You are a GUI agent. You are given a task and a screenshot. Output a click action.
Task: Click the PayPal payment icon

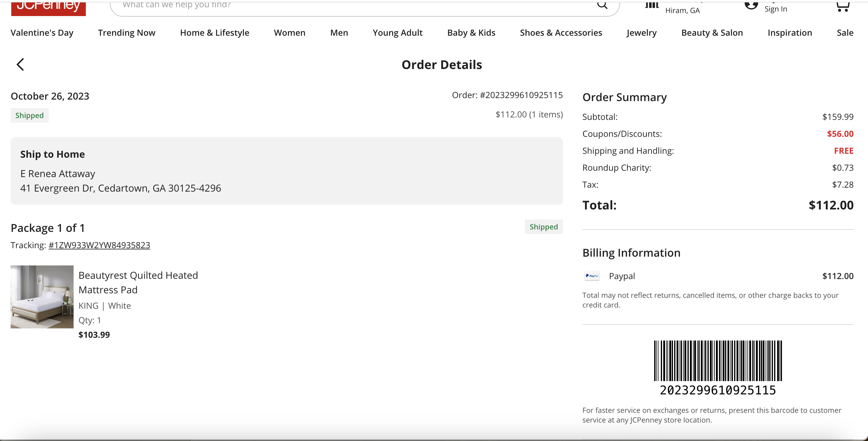coord(592,276)
